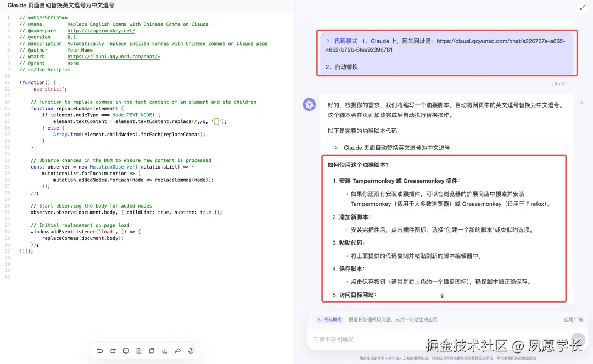Click the '// Initial replacement on page load' comment
Screen dimensions: 593x364
(80, 225)
